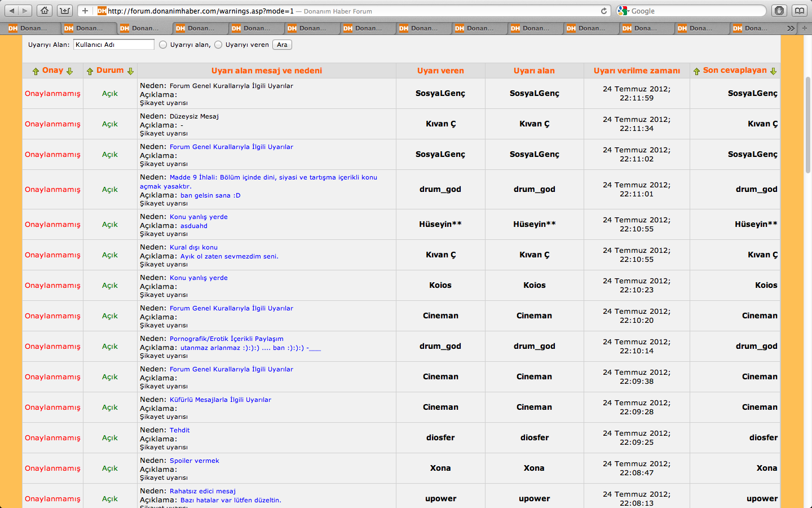Click 'Uyarı veren' column header
The width and height of the screenshot is (812, 508).
(x=440, y=71)
